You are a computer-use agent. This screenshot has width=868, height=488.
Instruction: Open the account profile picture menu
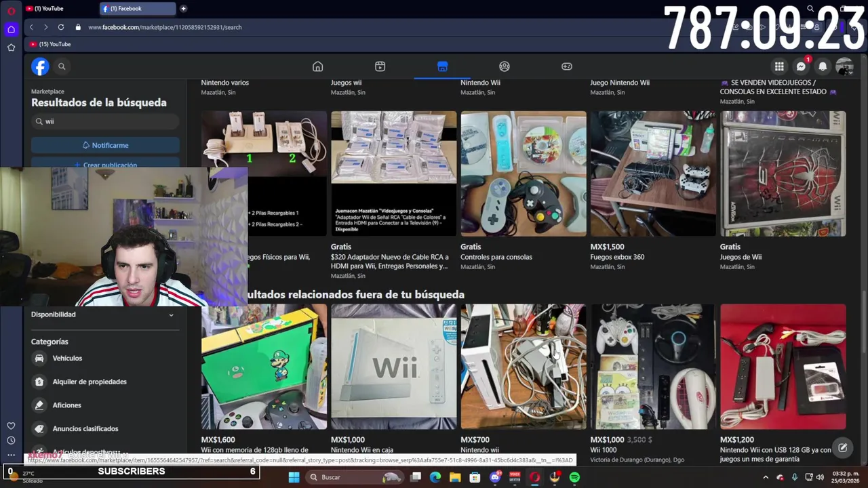[x=844, y=66]
